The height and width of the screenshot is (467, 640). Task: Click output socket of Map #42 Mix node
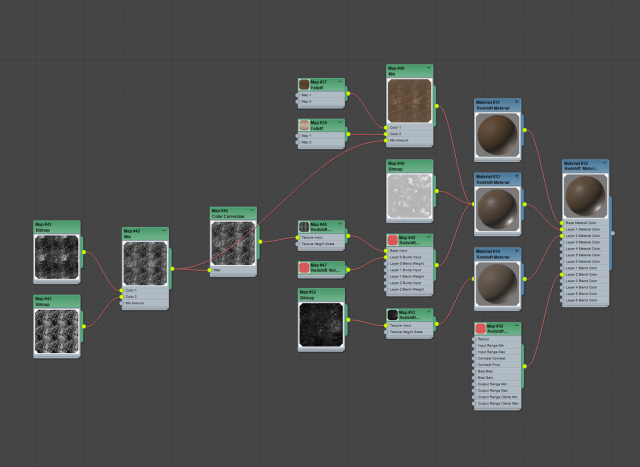coord(172,269)
